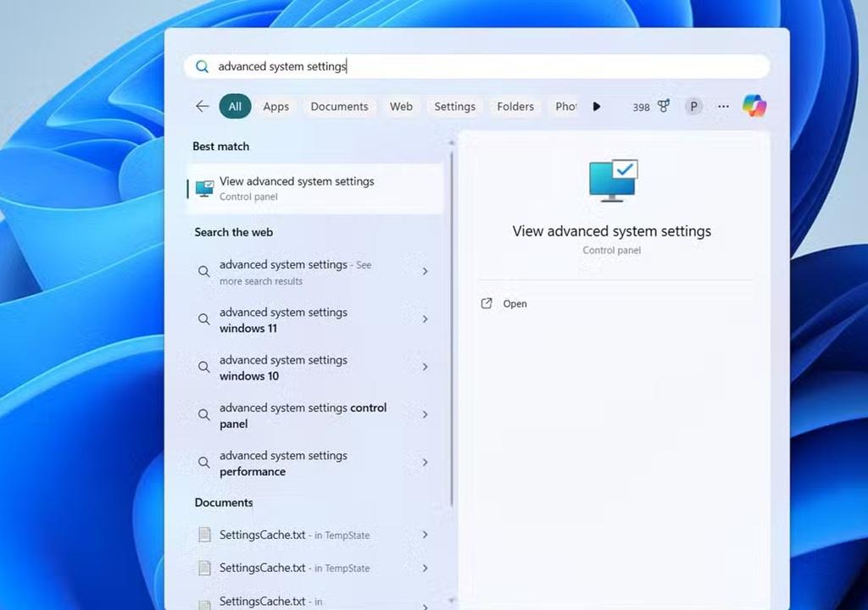Viewport: 868px width, 610px height.
Task: Switch to the Web search category
Action: point(401,106)
